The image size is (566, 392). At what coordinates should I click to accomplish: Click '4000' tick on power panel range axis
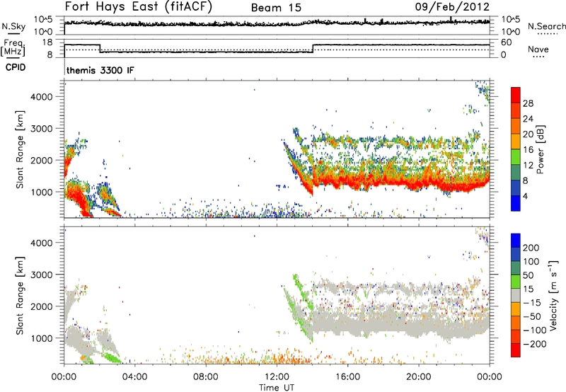pos(42,97)
